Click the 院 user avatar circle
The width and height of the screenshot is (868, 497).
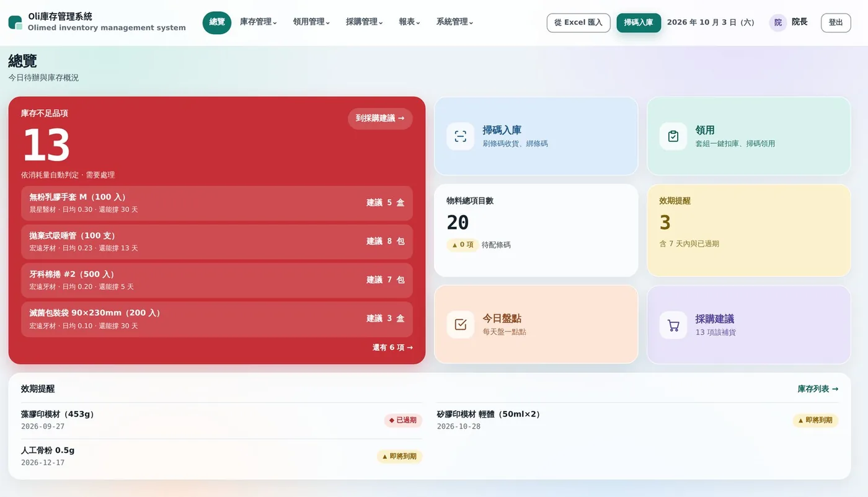(x=777, y=22)
